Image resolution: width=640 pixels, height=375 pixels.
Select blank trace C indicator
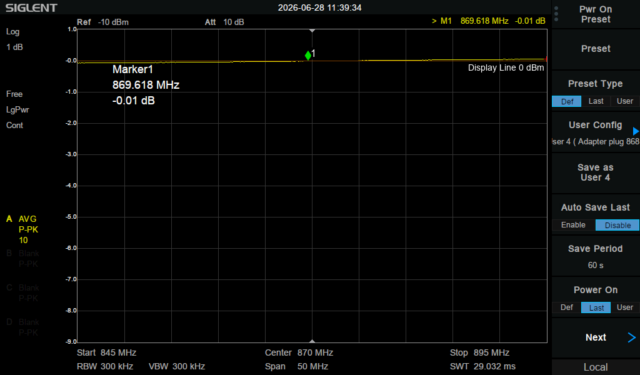pyautogui.click(x=22, y=293)
